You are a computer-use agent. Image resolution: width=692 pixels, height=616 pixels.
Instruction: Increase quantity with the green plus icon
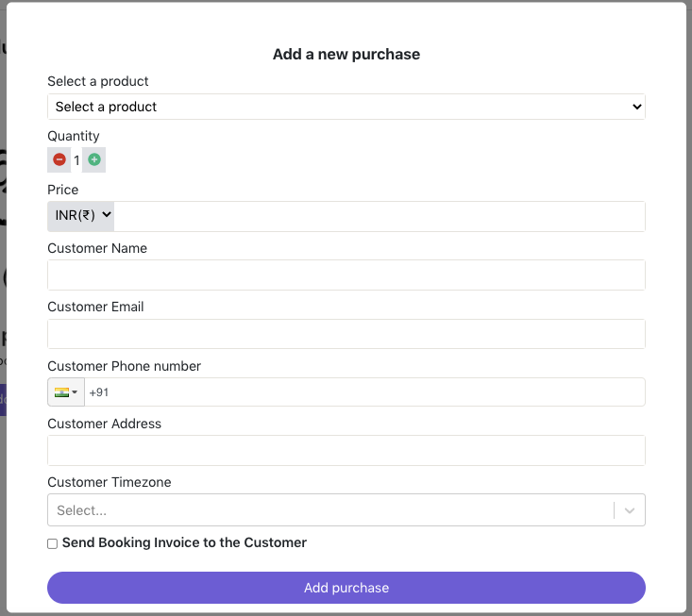[94, 160]
